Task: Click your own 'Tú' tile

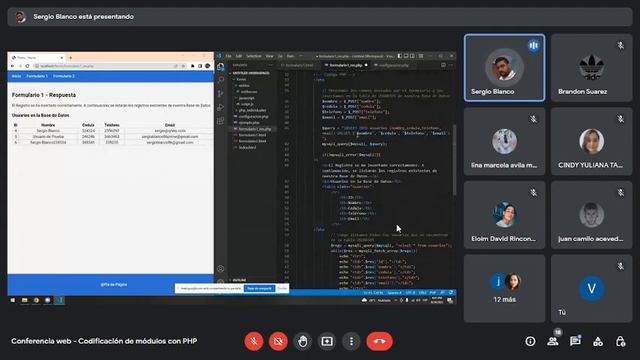Action: pos(591,289)
